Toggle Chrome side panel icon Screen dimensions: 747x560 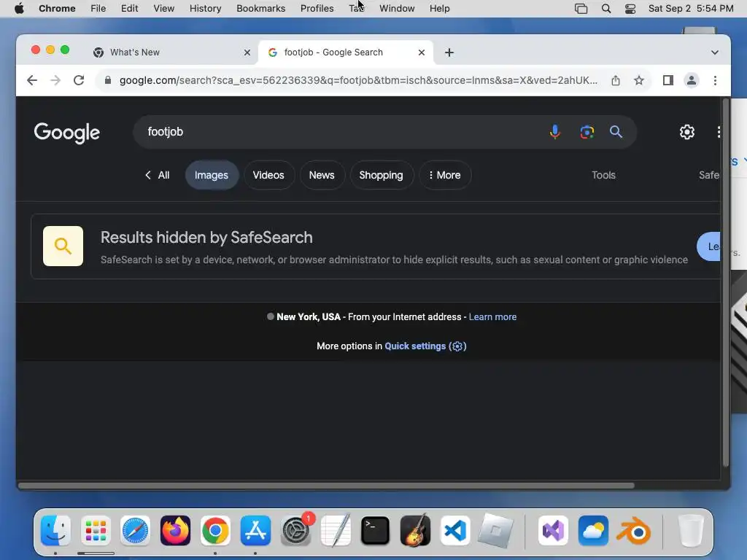click(668, 80)
